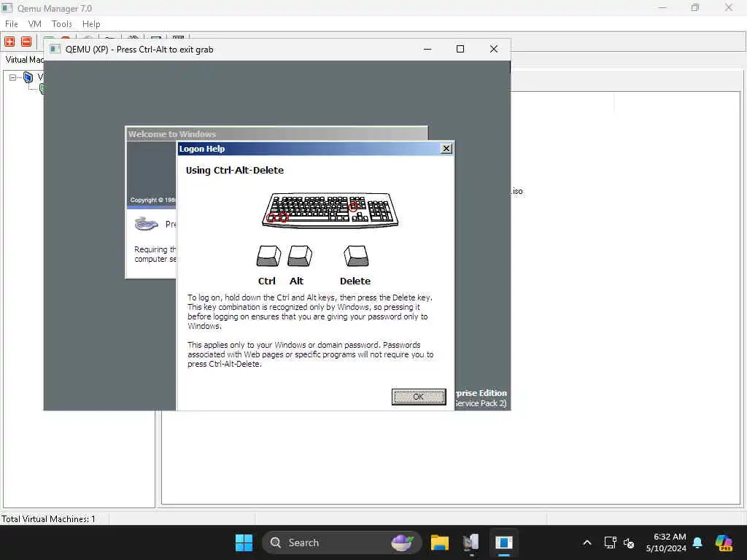Click the Ctrl-Alt-Delete icon in Welcome dialog
This screenshot has width=747, height=560.
146,223
